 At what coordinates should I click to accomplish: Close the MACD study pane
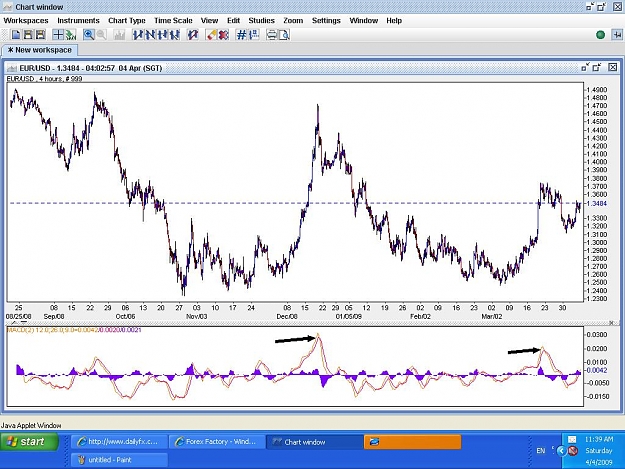tap(611, 322)
